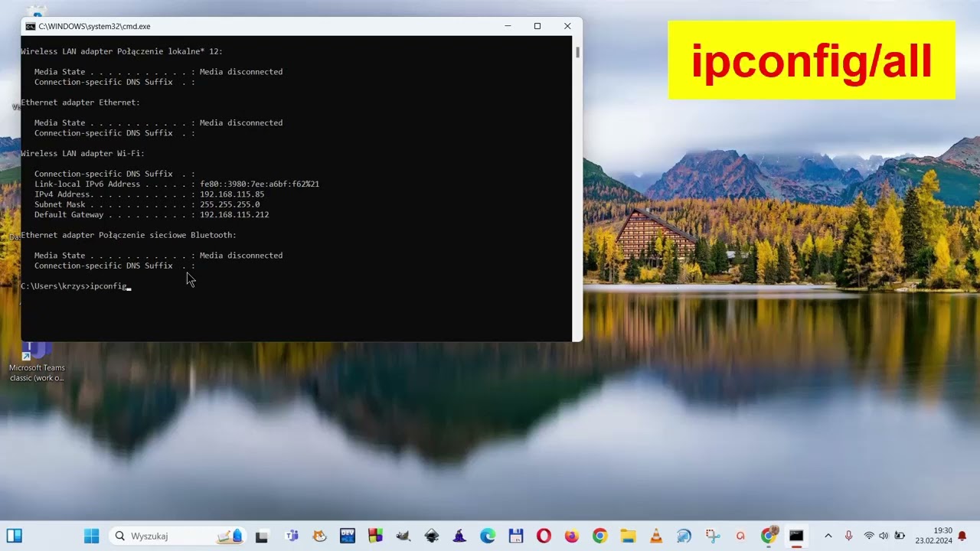The image size is (980, 551).
Task: Open the Scratch cat app on the taskbar
Action: point(319,536)
